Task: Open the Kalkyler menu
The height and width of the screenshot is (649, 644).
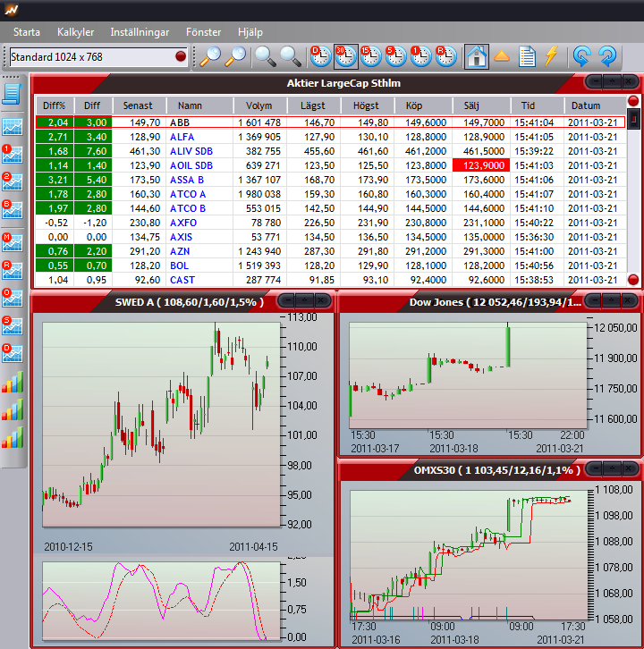Action: (75, 32)
